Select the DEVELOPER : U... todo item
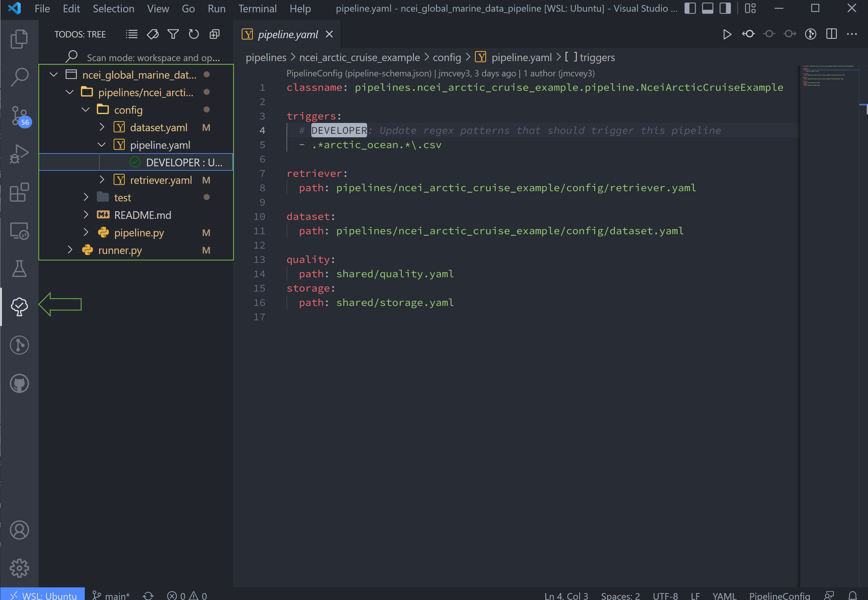This screenshot has width=868, height=600. point(136,162)
